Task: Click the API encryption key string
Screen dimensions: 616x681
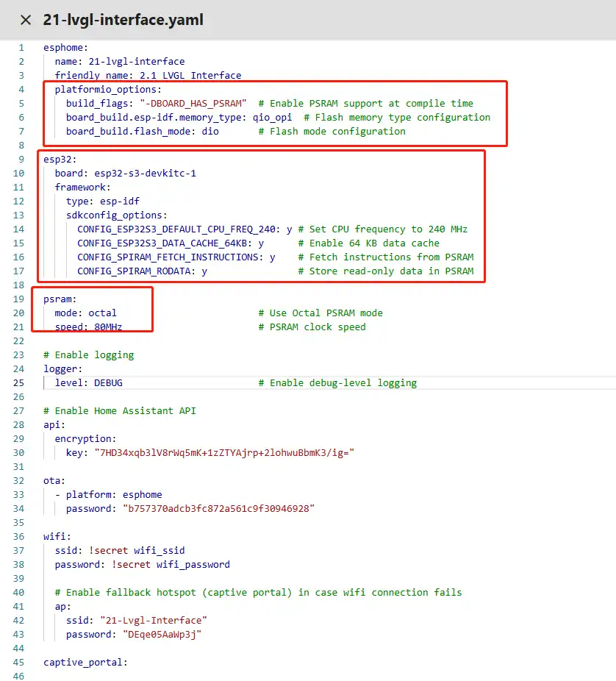Action: [221, 452]
